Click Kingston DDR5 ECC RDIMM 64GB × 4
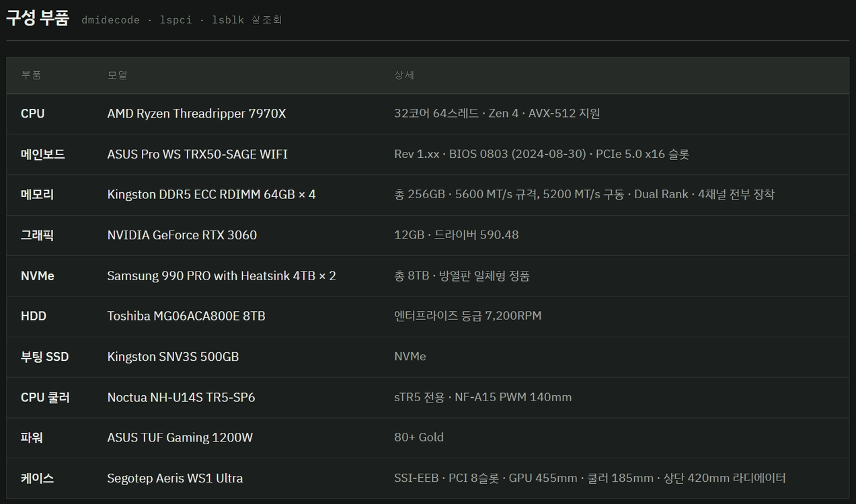Viewport: 856px width, 504px height. 211,194
